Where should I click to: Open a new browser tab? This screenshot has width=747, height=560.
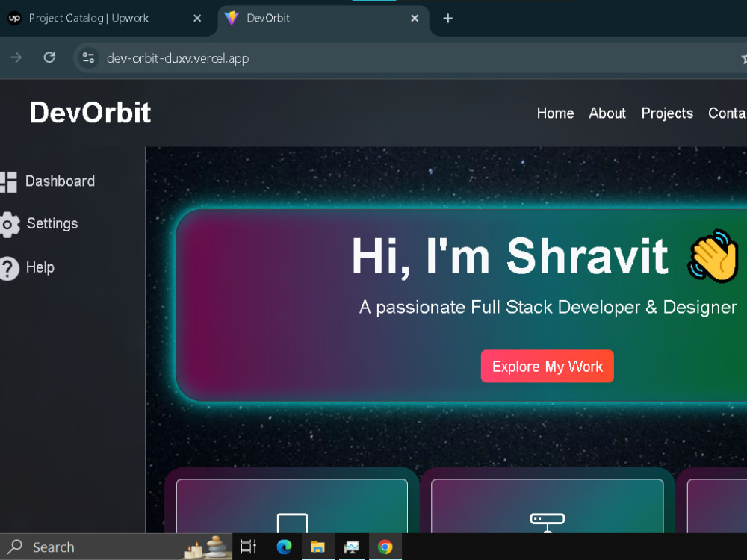pos(447,18)
